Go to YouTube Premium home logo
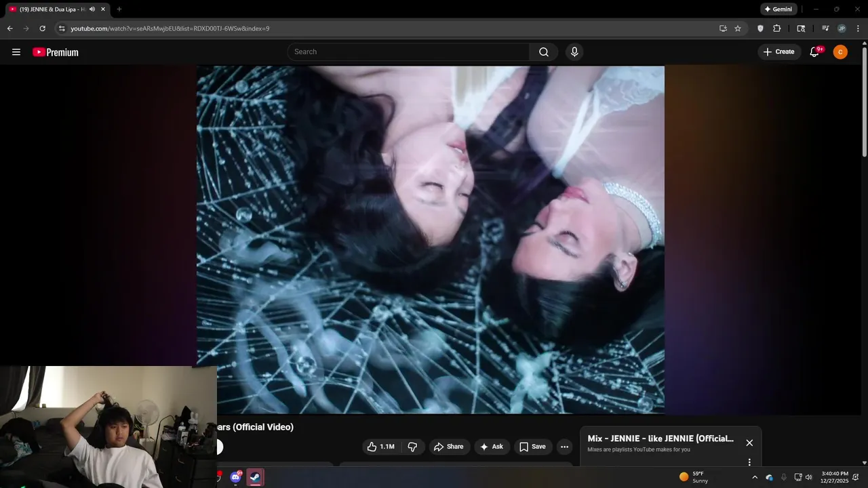 (56, 52)
